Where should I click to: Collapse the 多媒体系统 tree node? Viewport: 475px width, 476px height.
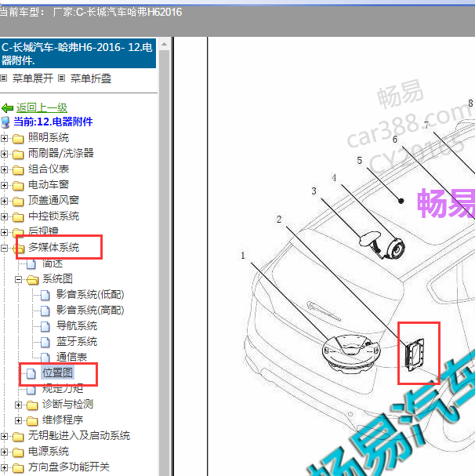4,248
